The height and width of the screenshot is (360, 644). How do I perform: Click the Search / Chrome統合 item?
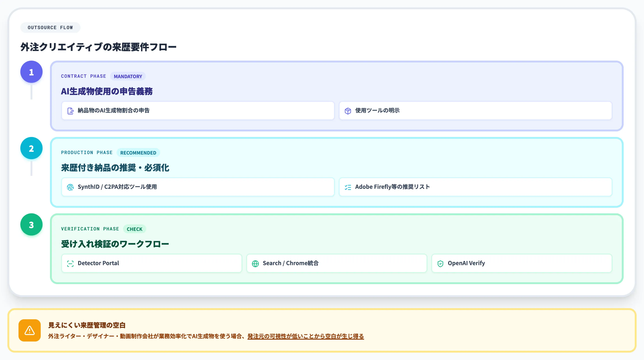pyautogui.click(x=337, y=263)
